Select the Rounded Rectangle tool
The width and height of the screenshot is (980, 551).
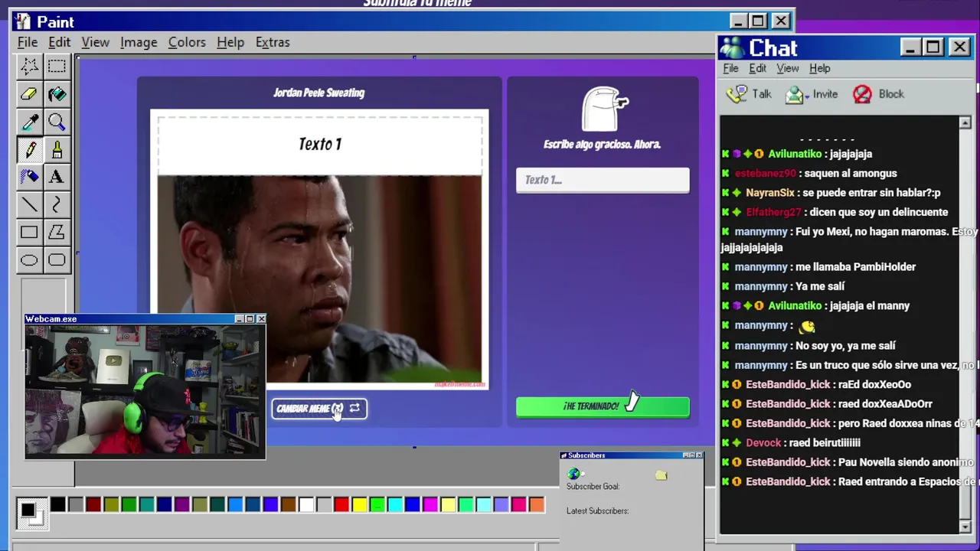pos(57,260)
